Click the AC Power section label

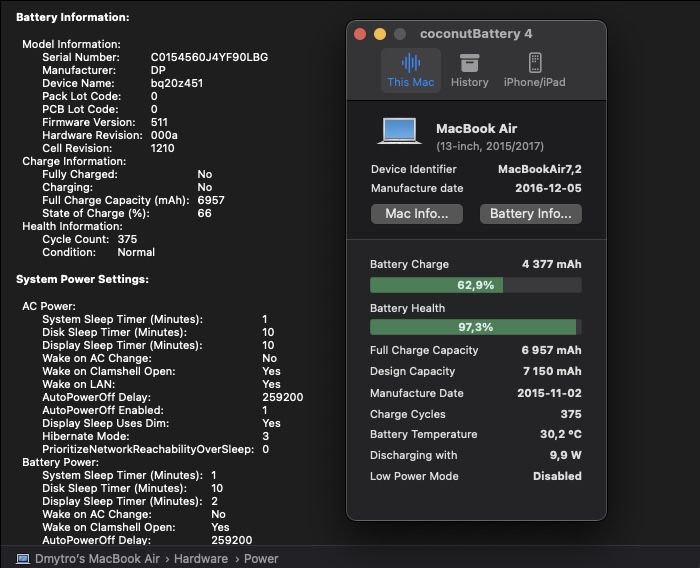tap(49, 306)
